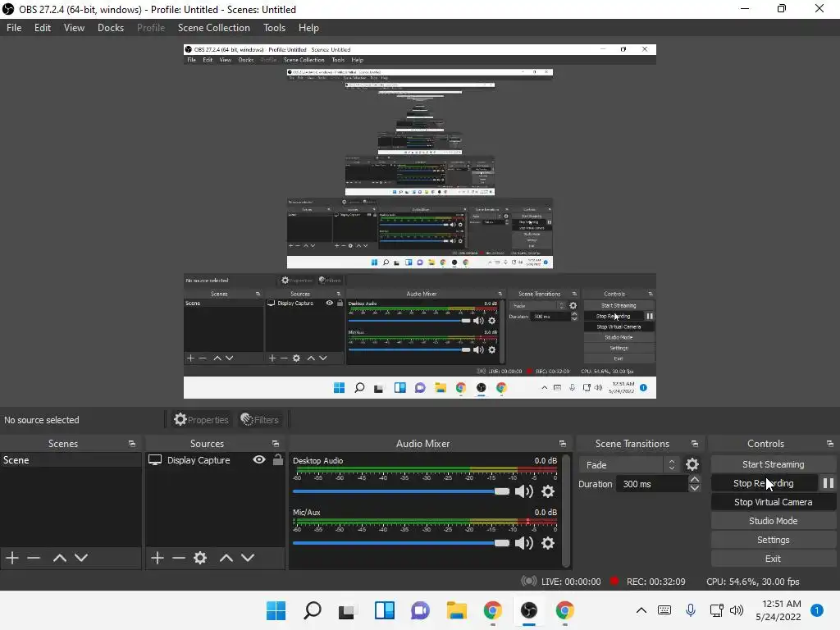Open the taskbar Search icon
This screenshot has width=840, height=630.
coord(313,610)
